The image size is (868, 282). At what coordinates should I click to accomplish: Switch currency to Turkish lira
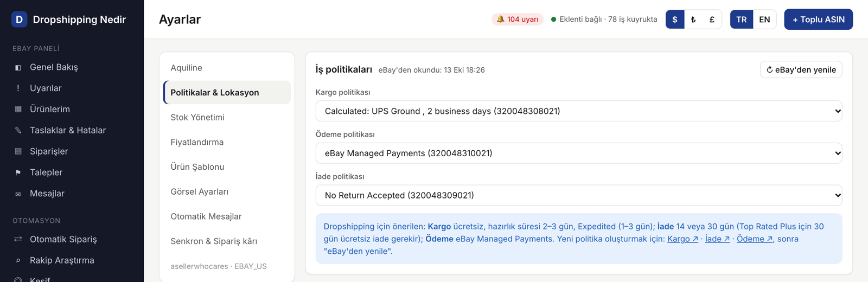(693, 20)
